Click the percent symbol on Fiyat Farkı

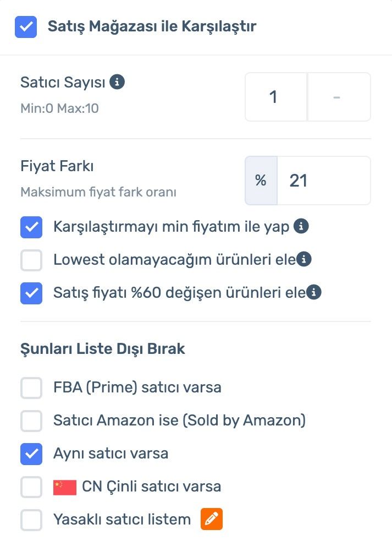260,181
